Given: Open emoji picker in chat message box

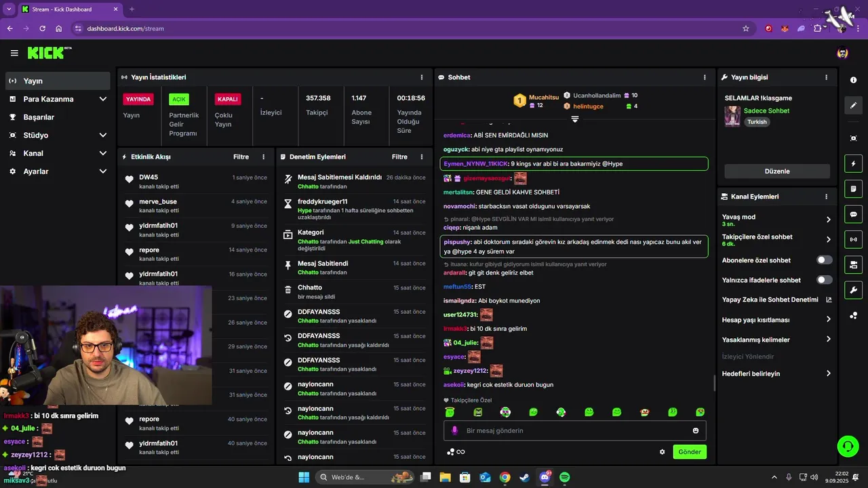Looking at the screenshot, I should [x=696, y=430].
